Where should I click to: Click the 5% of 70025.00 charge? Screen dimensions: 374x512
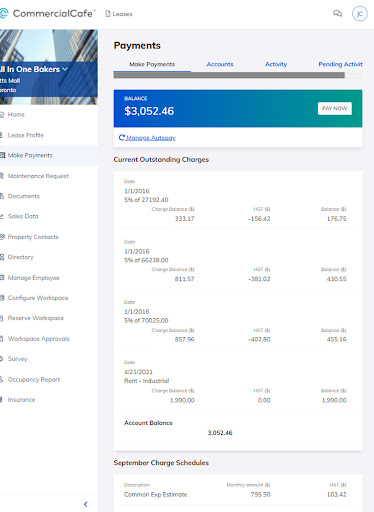pos(146,320)
